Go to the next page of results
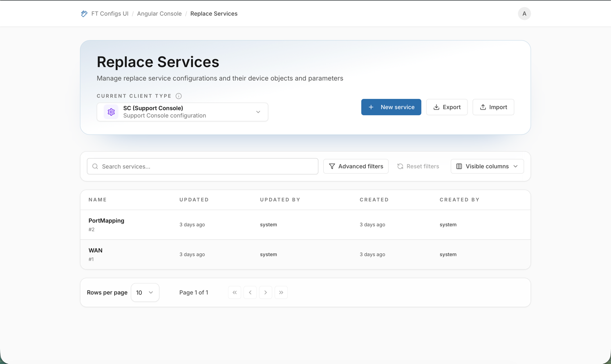This screenshot has height=364, width=611. 266,293
